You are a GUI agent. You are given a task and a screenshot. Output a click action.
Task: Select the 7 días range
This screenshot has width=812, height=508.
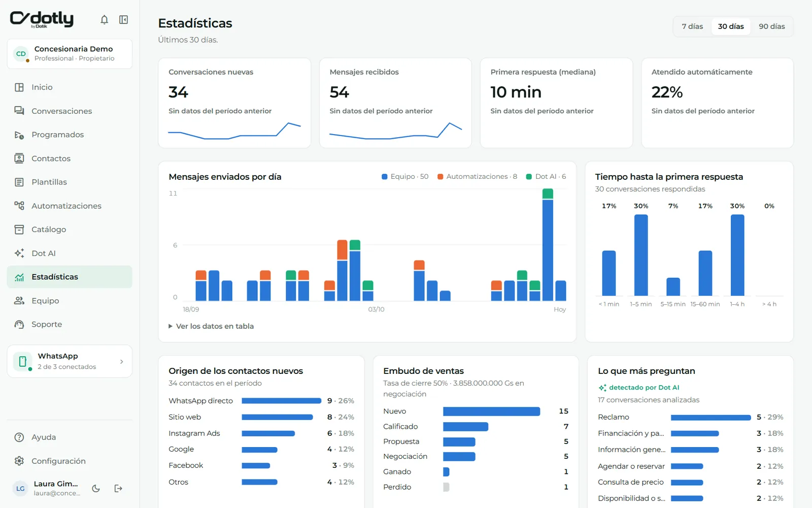tap(692, 26)
